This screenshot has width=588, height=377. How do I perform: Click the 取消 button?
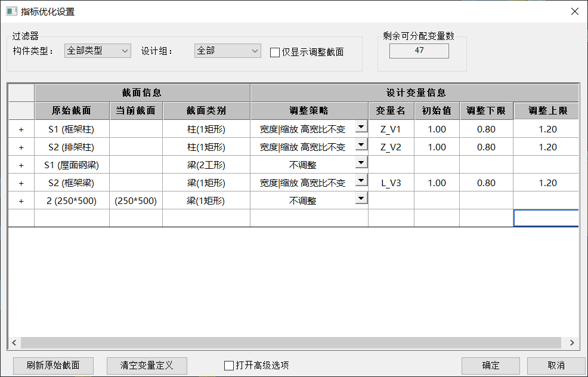click(x=556, y=366)
